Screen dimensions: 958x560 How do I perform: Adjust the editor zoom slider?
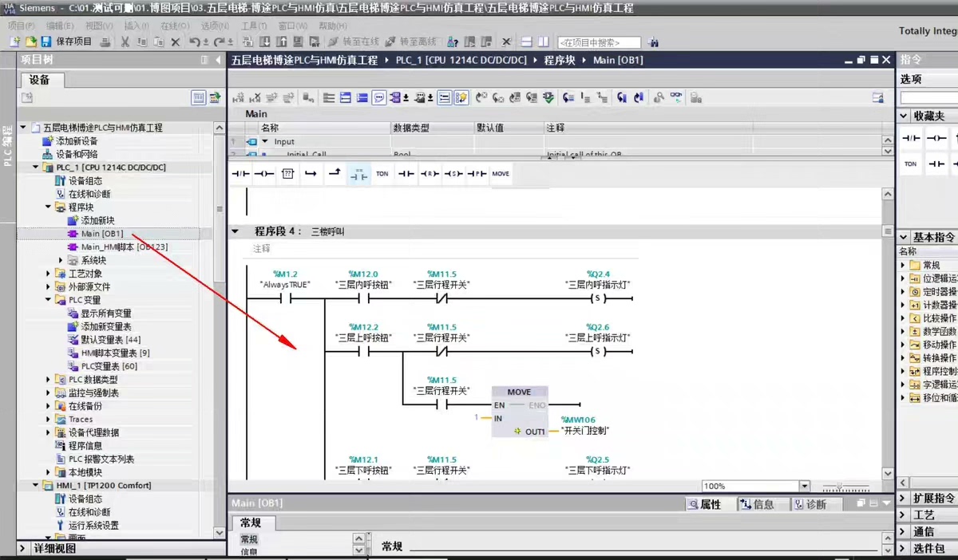tap(841, 486)
